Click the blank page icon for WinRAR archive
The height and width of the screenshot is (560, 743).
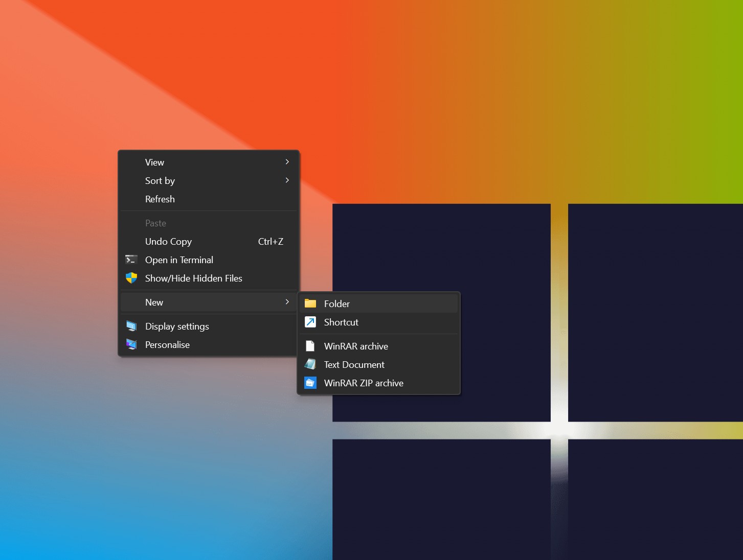pos(310,346)
